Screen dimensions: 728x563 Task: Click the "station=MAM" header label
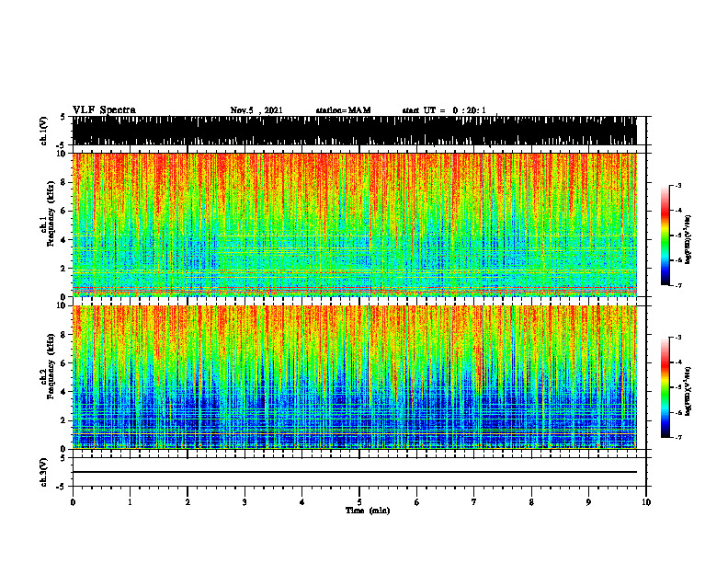click(343, 110)
